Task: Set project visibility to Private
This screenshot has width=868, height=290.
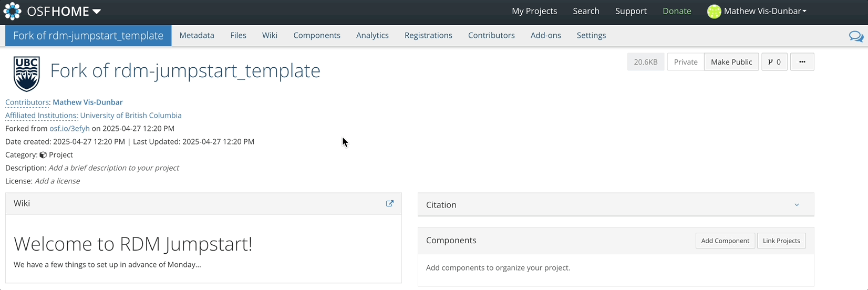Action: (x=686, y=62)
